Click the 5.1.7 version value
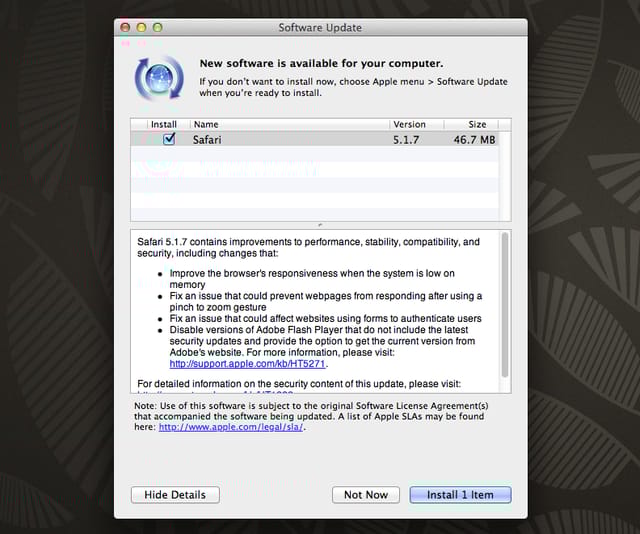Image resolution: width=640 pixels, height=534 pixels. (406, 140)
